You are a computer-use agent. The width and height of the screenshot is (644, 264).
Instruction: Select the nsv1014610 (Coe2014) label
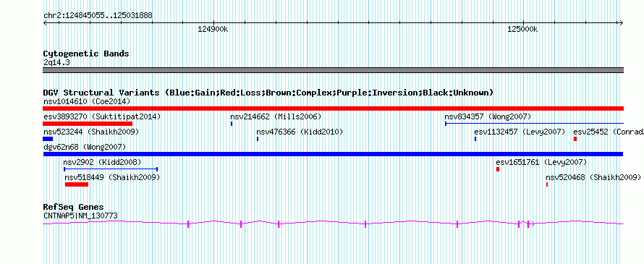[x=87, y=101]
